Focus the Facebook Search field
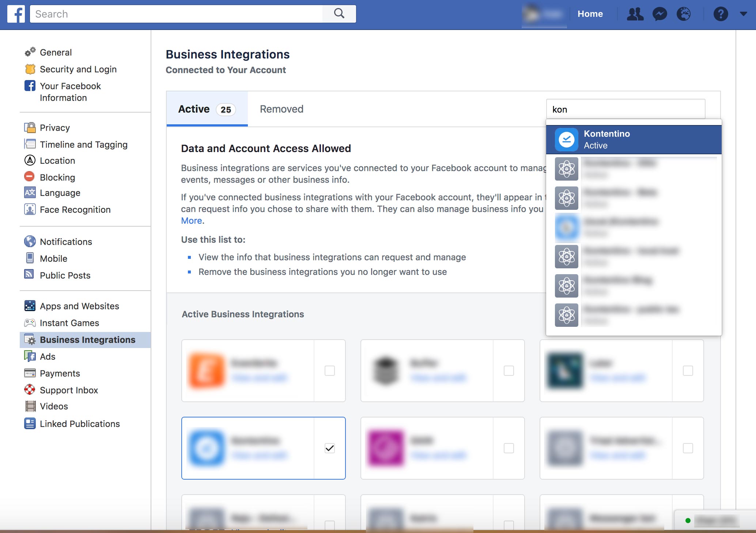This screenshot has width=756, height=533. [176, 14]
